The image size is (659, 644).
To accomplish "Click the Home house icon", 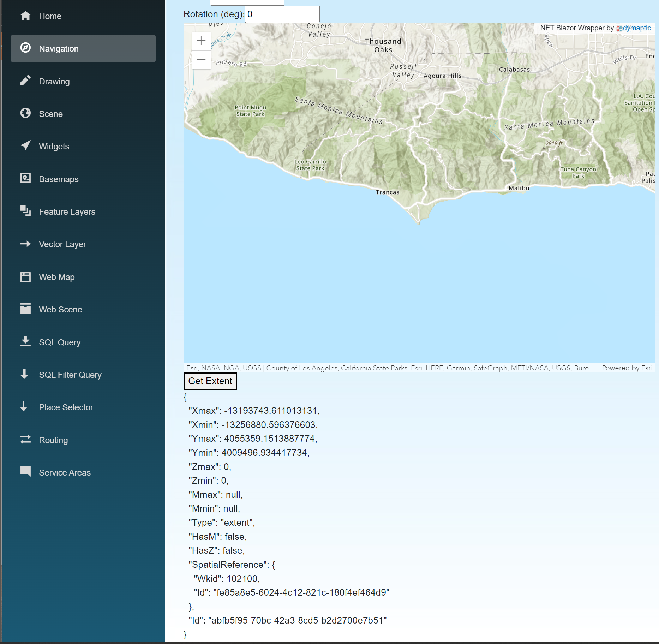I will (25, 16).
